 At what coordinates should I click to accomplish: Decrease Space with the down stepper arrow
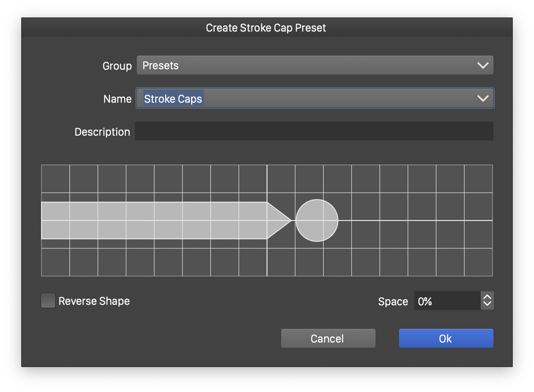coord(487,305)
